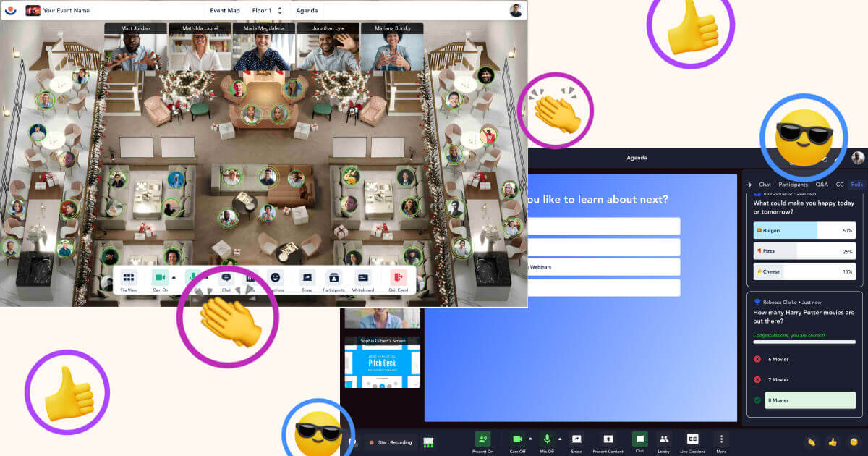Click your profile avatar in the top bar
Image resolution: width=868 pixels, height=456 pixels.
(516, 9)
